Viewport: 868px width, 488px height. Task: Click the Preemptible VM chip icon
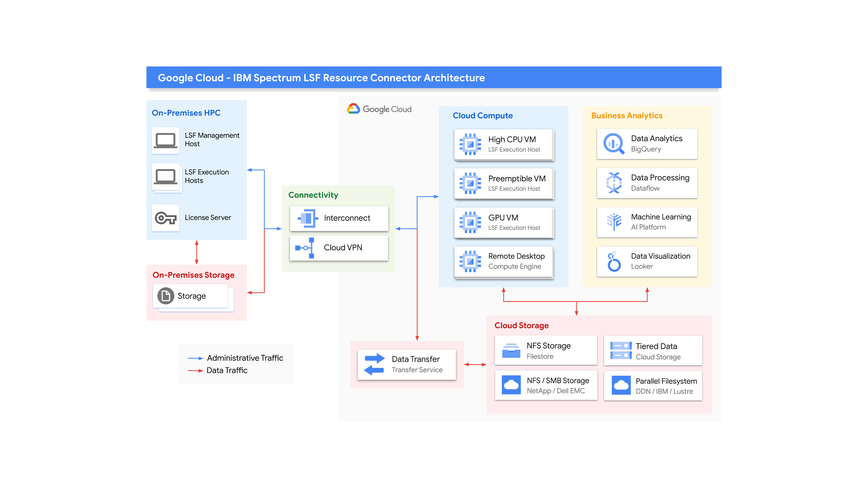[x=470, y=183]
